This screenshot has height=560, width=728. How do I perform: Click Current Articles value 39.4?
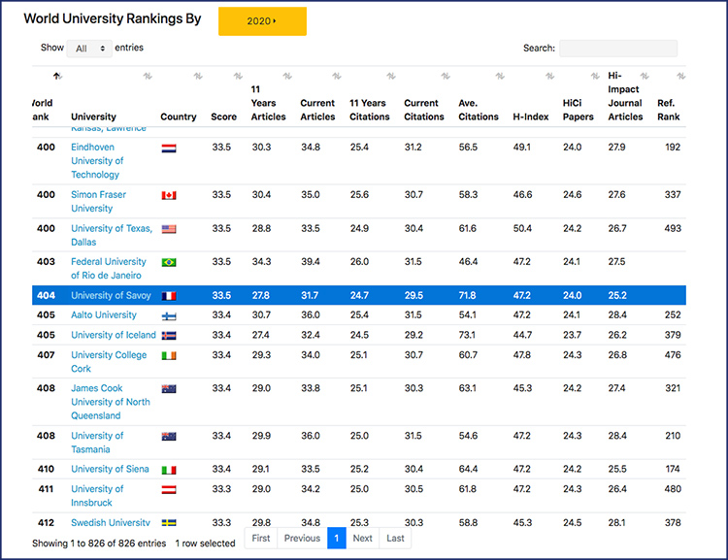pyautogui.click(x=311, y=262)
